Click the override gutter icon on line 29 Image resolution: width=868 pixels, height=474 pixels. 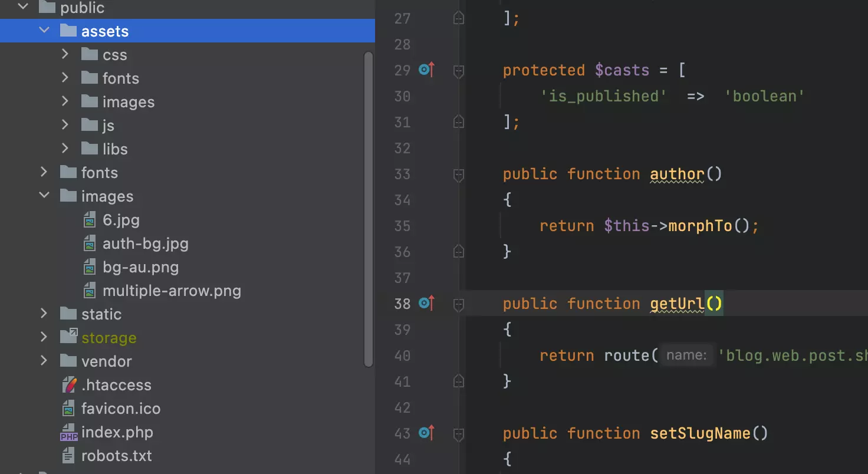(x=426, y=70)
